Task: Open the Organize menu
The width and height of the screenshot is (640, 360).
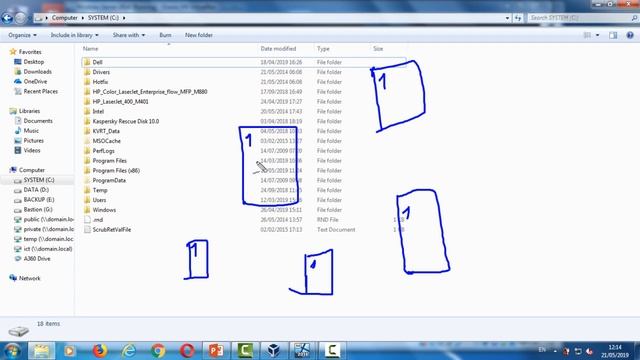Action: [x=22, y=35]
